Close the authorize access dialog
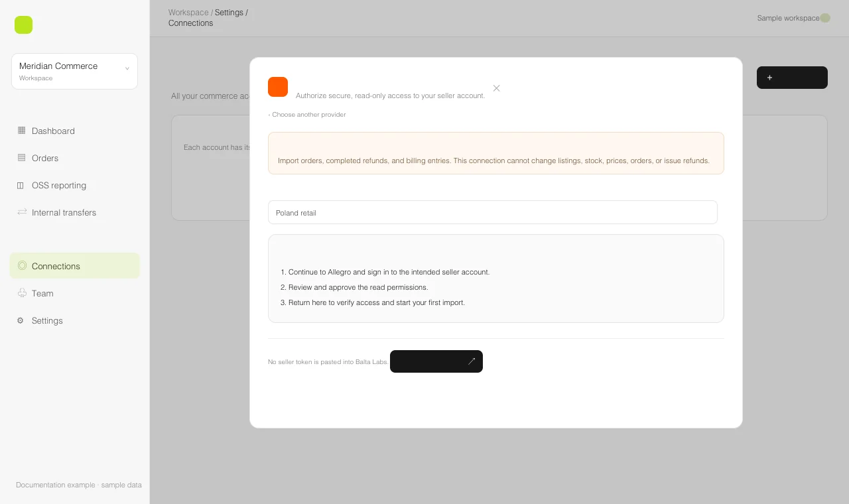The height and width of the screenshot is (504, 849). click(496, 88)
